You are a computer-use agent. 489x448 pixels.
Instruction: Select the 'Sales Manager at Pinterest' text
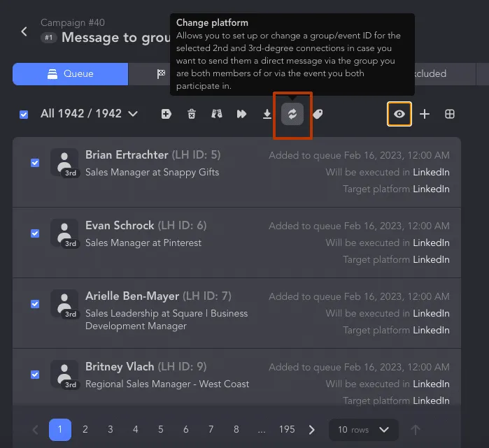coord(143,243)
